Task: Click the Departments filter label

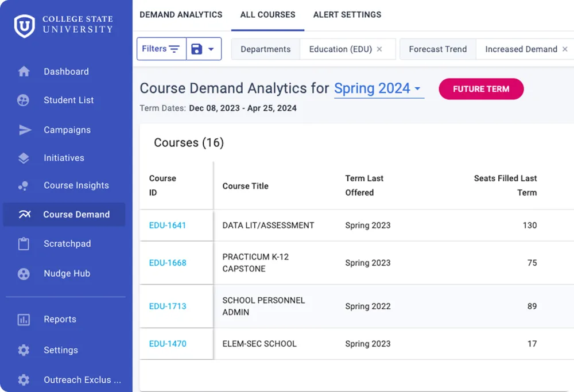Action: click(265, 49)
